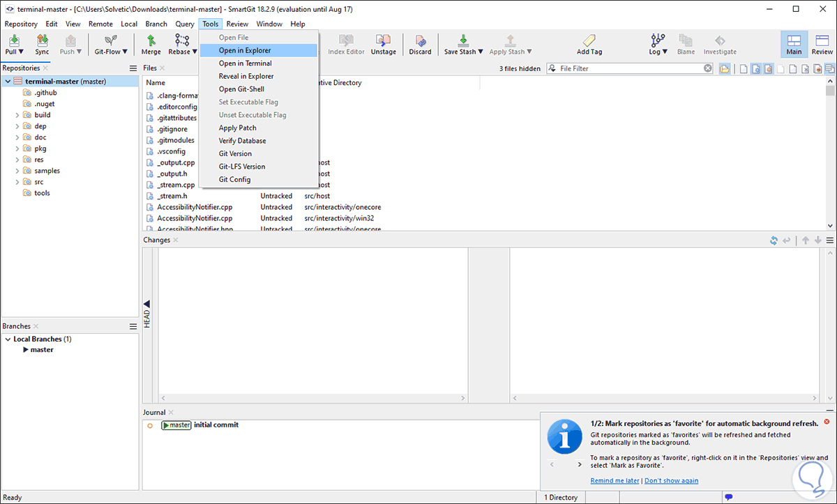
Task: Close the Files tab
Action: (163, 68)
